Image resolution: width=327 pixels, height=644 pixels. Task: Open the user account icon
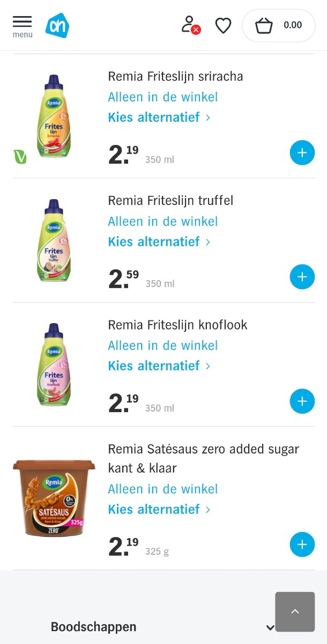click(x=190, y=25)
